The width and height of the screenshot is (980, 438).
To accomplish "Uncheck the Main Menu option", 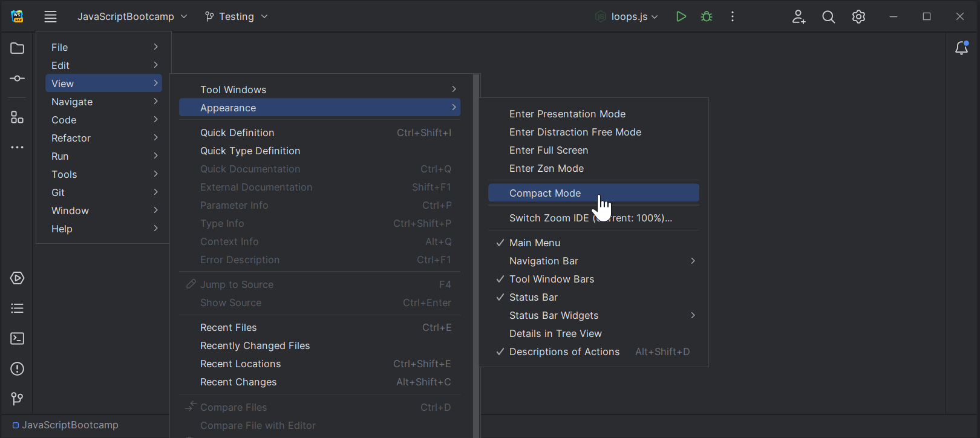I will tap(534, 243).
